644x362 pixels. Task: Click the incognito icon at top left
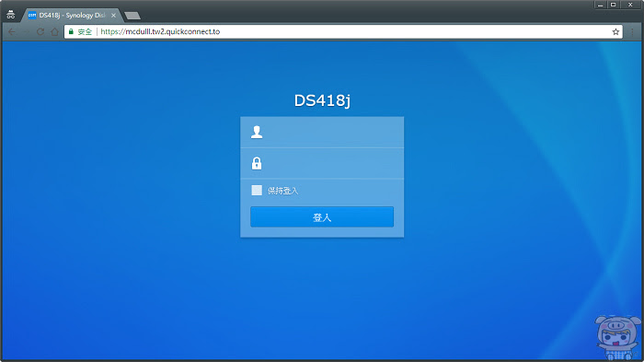[11, 15]
